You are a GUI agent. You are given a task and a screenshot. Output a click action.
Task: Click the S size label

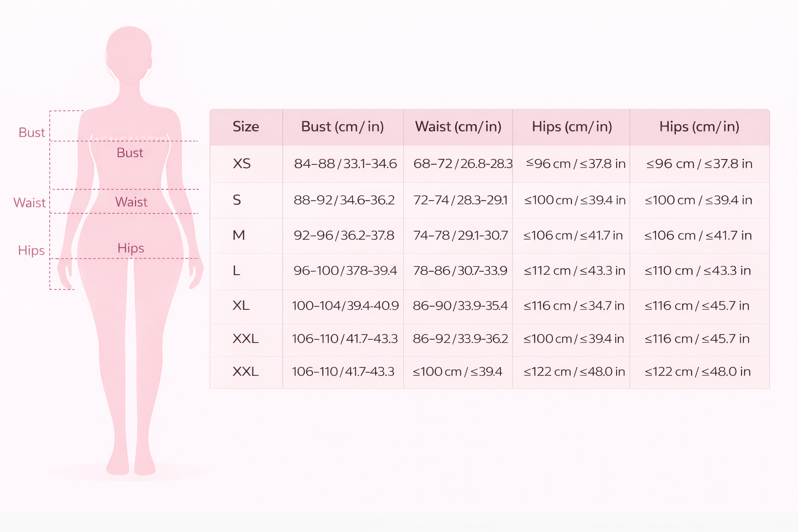click(237, 200)
